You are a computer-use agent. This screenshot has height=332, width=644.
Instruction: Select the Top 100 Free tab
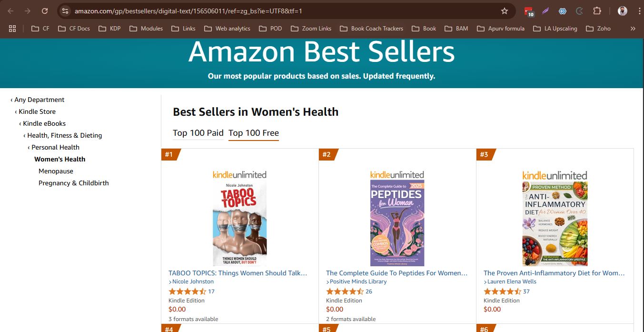point(254,133)
